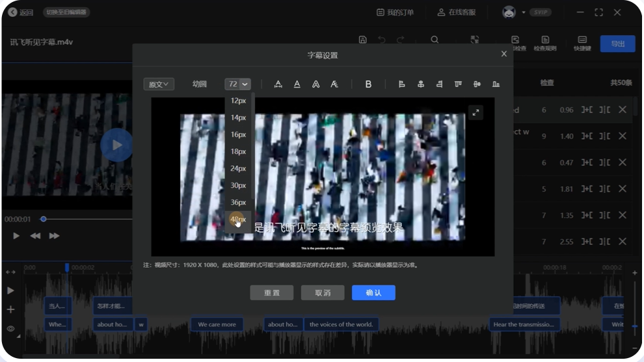Open the 原文 language dropdown

[x=159, y=84]
